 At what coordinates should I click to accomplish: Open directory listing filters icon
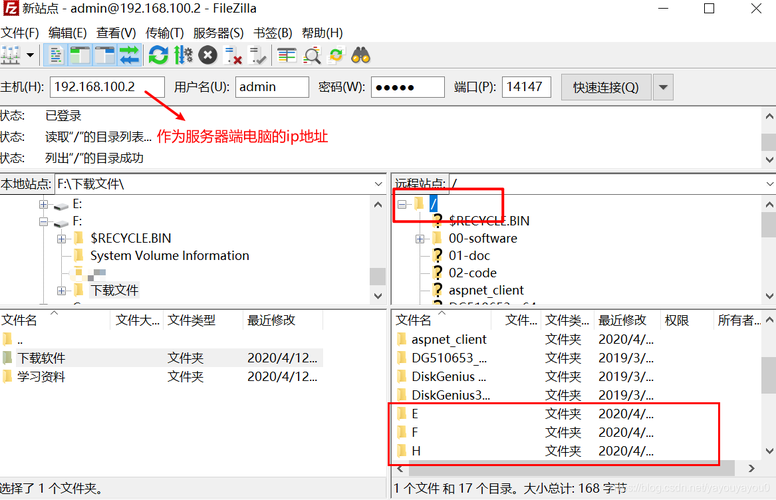pyautogui.click(x=287, y=55)
